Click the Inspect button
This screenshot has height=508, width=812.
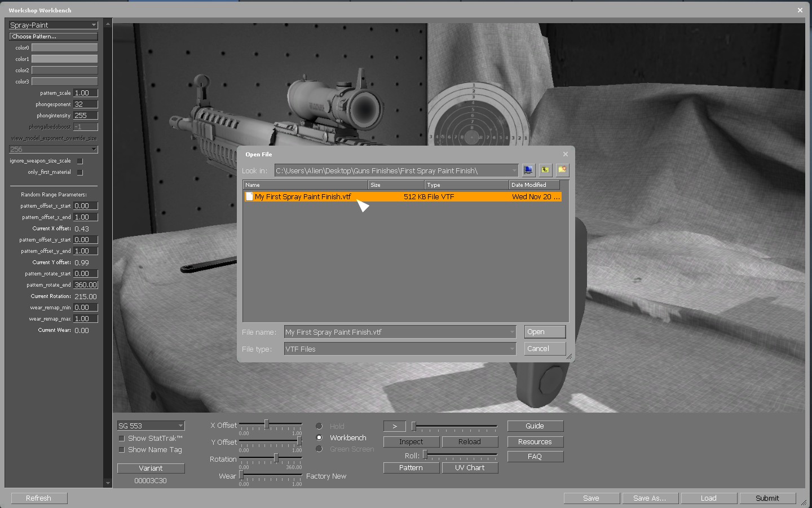(411, 442)
